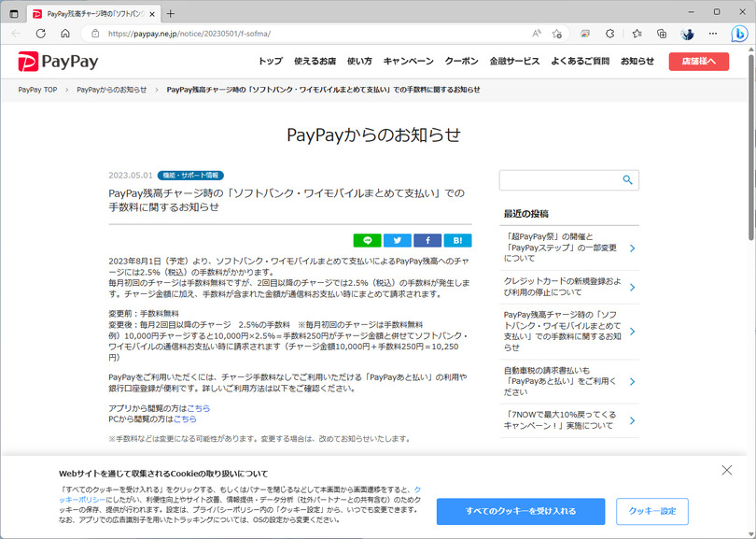Go to the browser home page icon
Viewport: 756px width, 539px height.
click(65, 34)
